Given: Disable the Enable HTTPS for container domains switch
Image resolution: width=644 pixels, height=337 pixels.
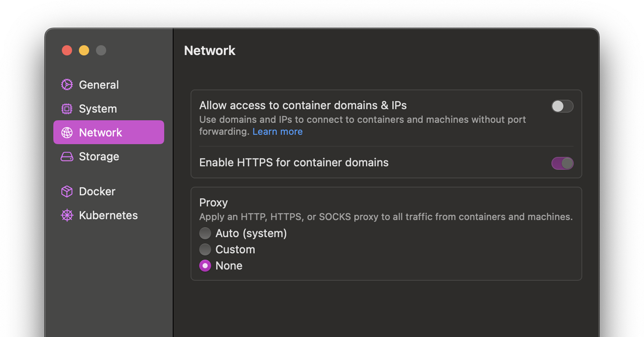Looking at the screenshot, I should pos(562,163).
